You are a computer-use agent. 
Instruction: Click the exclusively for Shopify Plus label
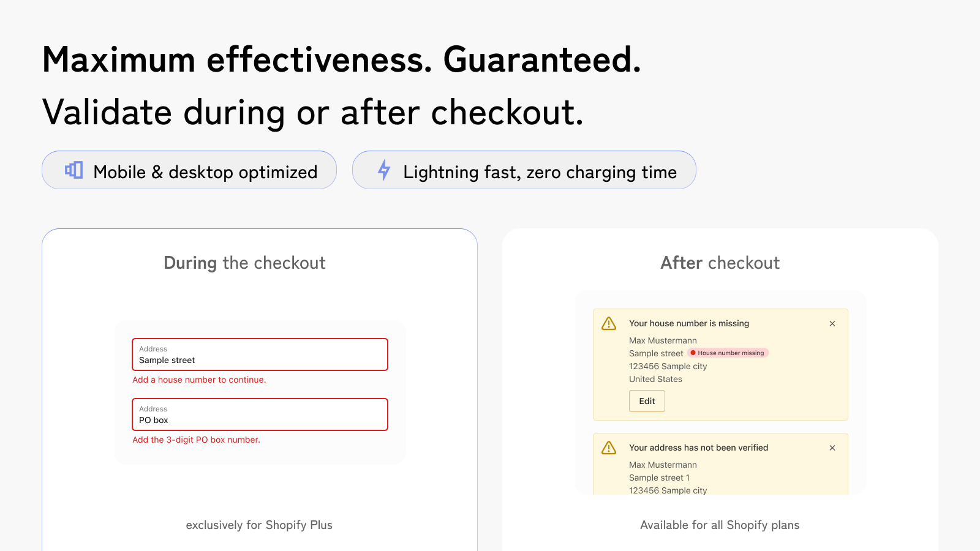click(x=260, y=525)
